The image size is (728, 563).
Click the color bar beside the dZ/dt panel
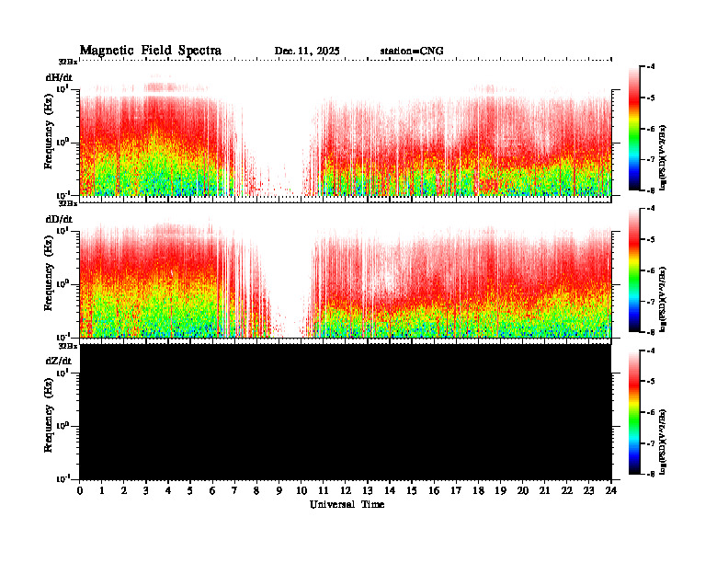coord(634,412)
